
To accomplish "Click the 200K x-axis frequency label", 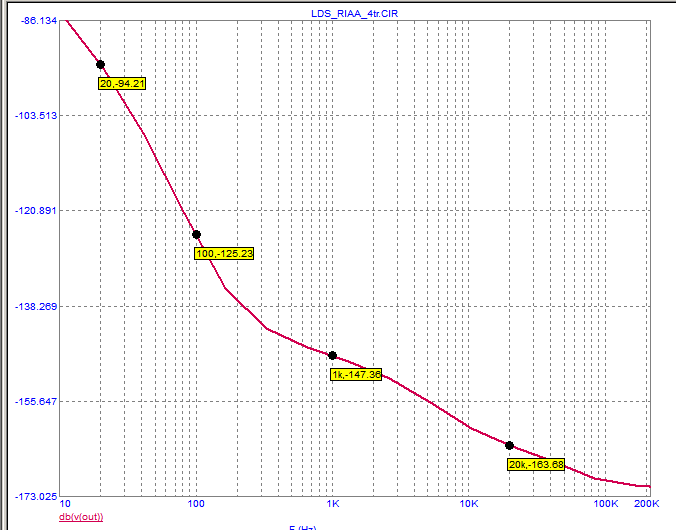I will pyautogui.click(x=646, y=504).
